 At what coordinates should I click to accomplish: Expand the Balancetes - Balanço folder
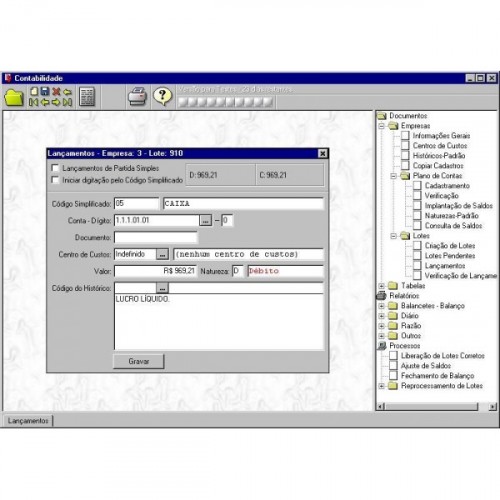tap(382, 306)
